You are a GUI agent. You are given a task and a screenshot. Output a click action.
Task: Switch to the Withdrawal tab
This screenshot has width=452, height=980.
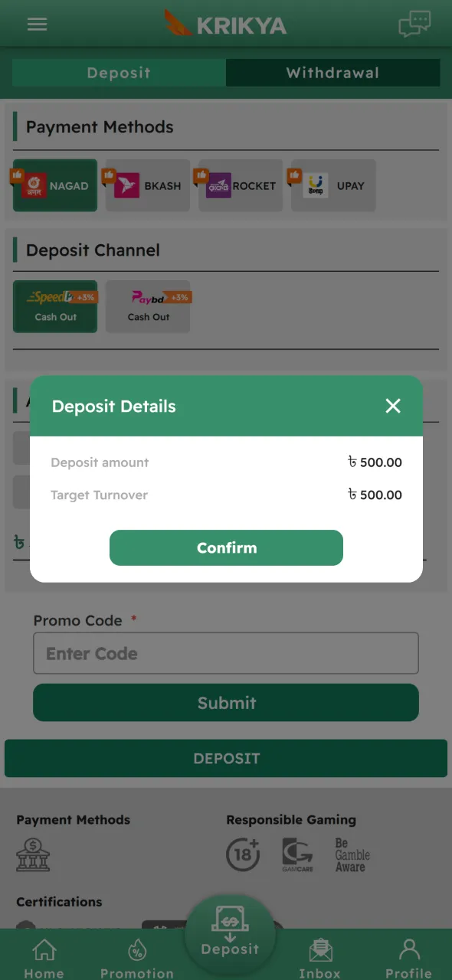click(332, 73)
